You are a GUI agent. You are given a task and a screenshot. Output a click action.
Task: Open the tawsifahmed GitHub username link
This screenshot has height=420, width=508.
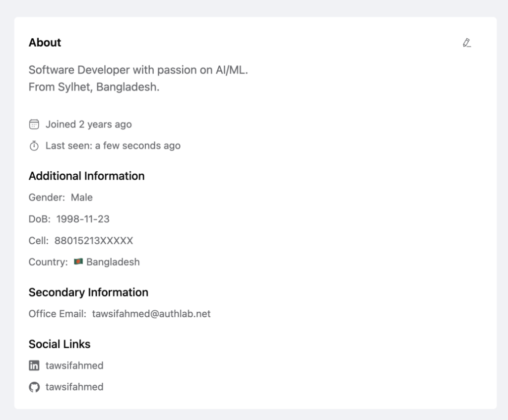pyautogui.click(x=74, y=387)
